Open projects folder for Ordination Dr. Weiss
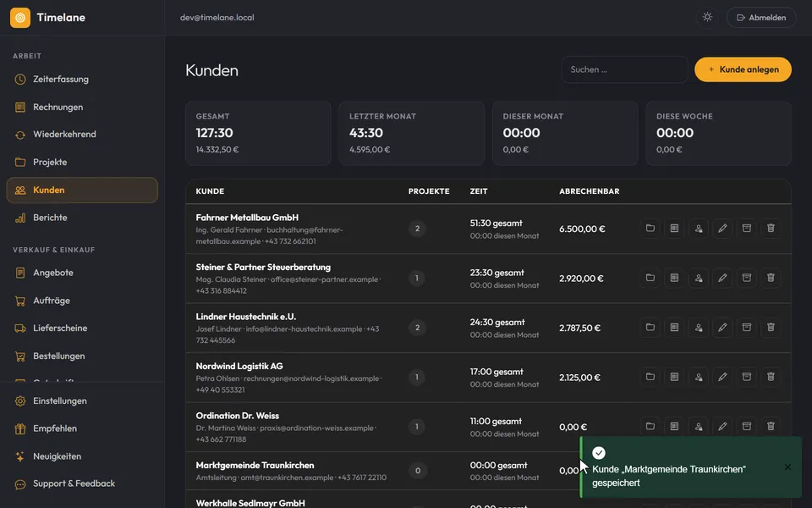This screenshot has width=812, height=508. (x=650, y=427)
